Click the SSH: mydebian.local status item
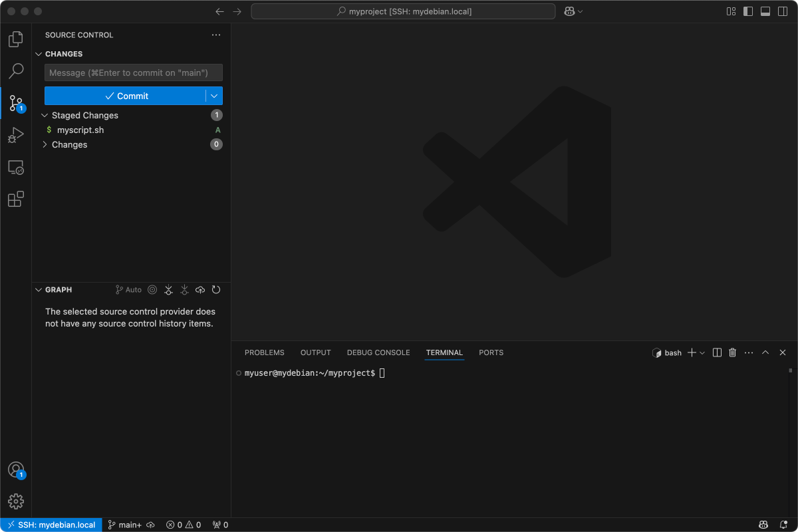The width and height of the screenshot is (798, 532). coord(51,525)
